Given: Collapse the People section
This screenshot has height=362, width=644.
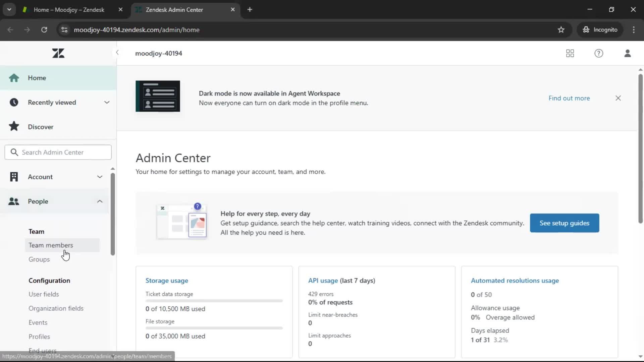Looking at the screenshot, I should point(100,201).
